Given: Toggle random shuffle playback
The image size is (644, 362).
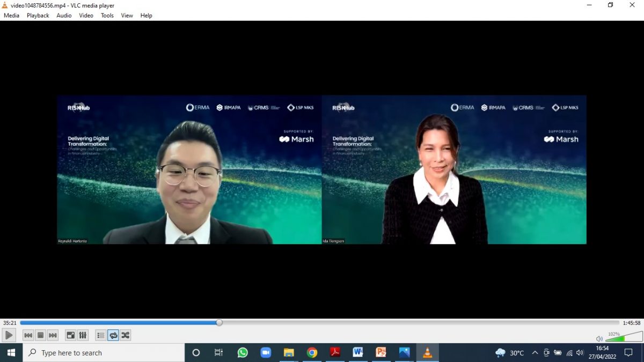Looking at the screenshot, I should point(126,335).
